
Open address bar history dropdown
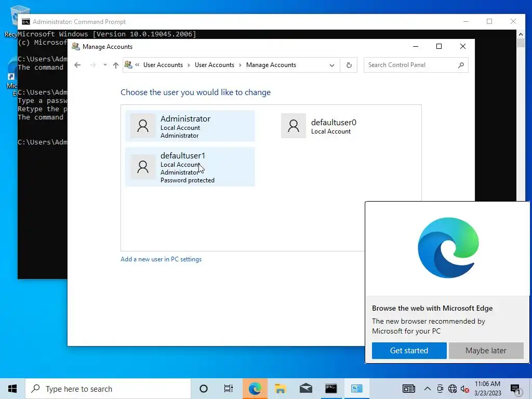(x=332, y=65)
